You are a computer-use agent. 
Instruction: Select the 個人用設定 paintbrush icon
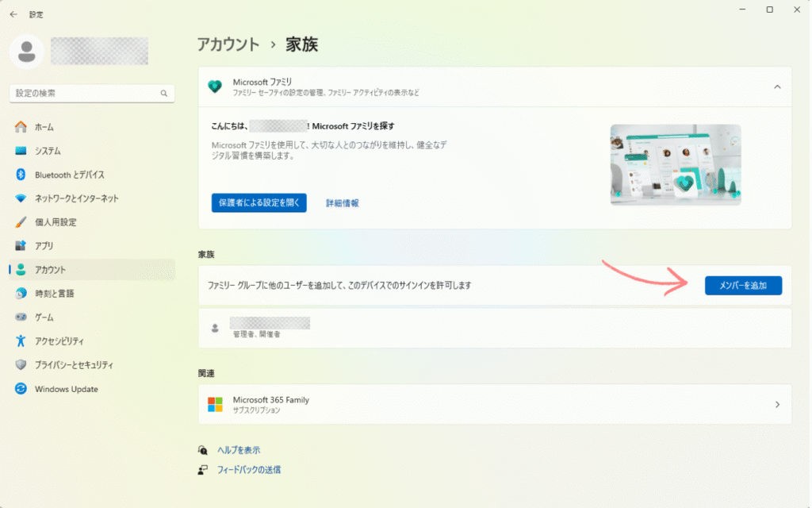click(x=21, y=222)
